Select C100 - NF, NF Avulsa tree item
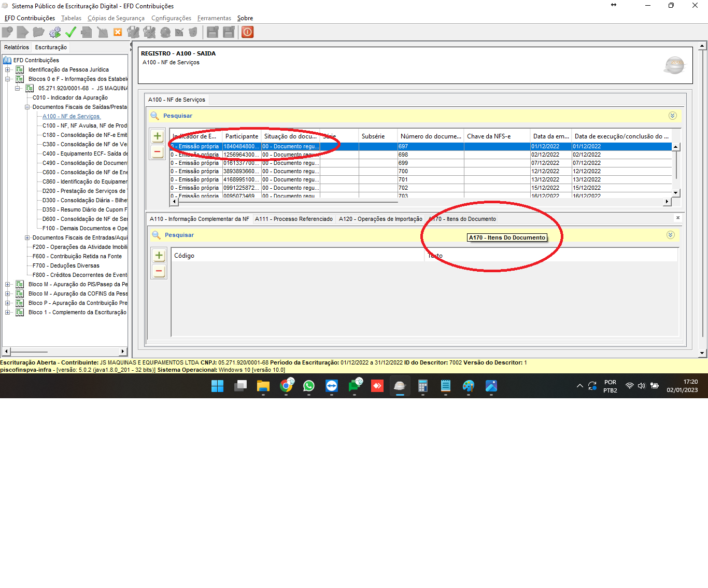This screenshot has width=708, height=588. (84, 125)
